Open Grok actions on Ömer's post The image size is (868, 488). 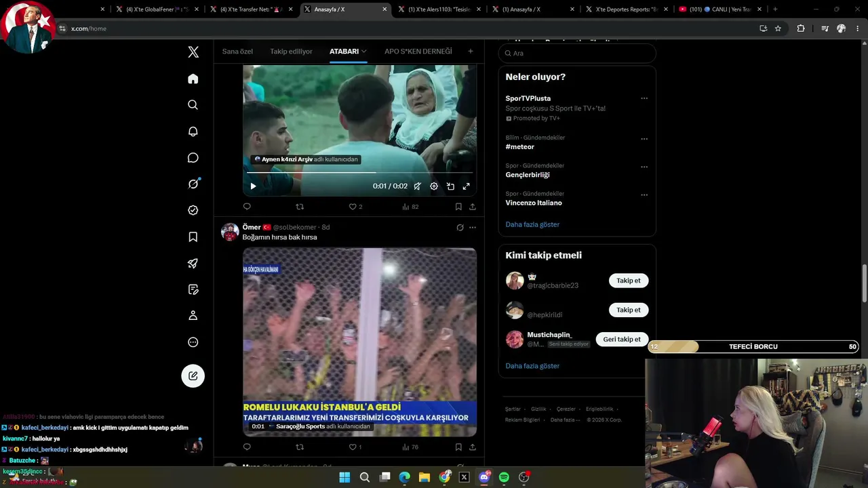460,227
